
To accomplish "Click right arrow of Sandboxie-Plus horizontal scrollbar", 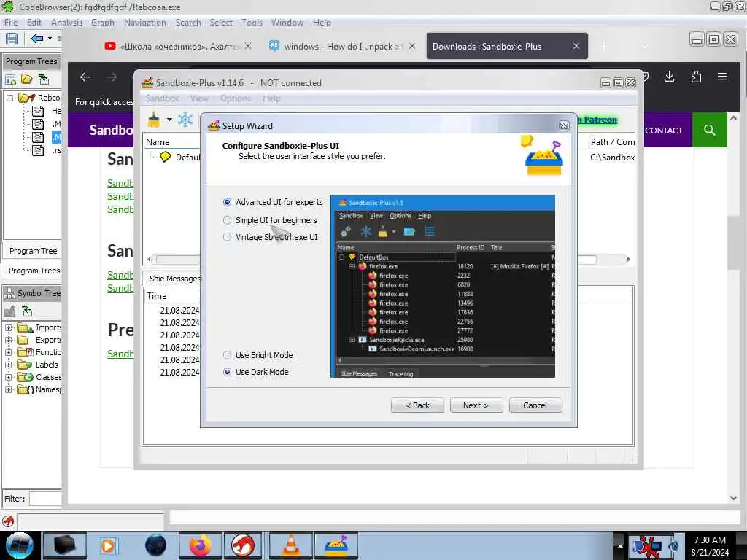I will tap(628, 260).
